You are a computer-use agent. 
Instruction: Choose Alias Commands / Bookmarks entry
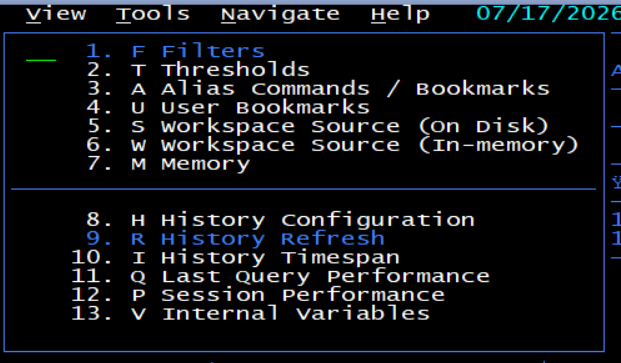[x=318, y=89]
